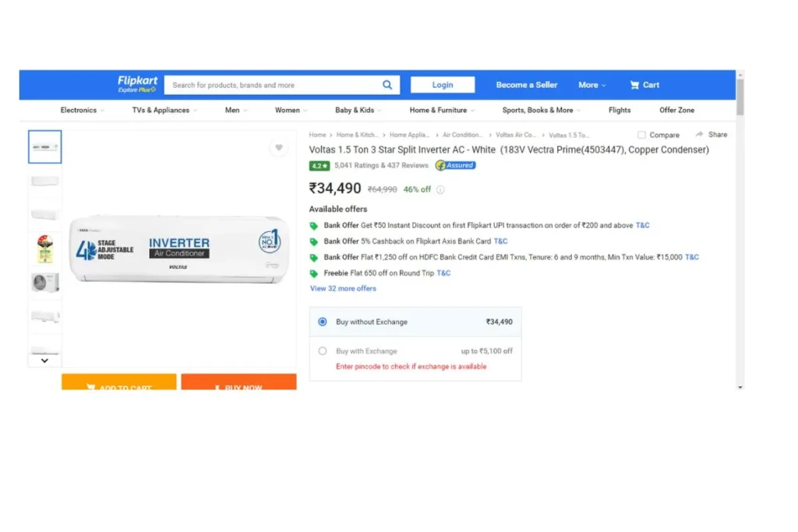Click the Flipkart Assured badge
This screenshot has height=532, width=798.
[455, 165]
